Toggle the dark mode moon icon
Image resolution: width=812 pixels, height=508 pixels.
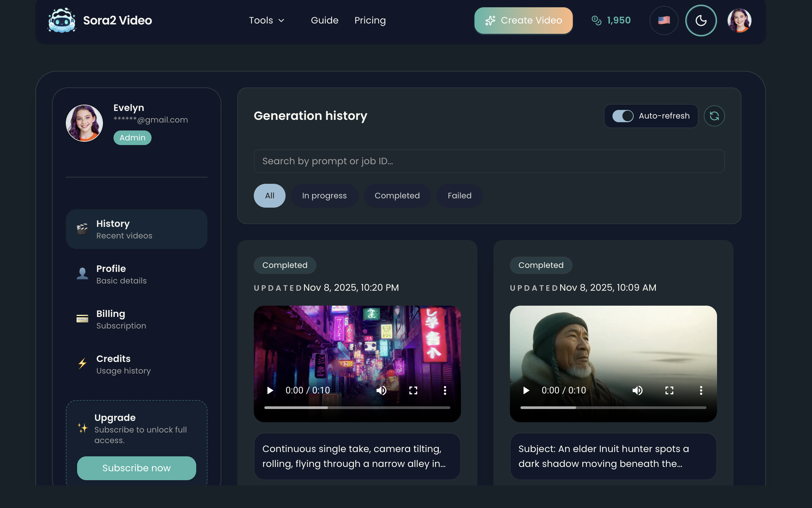700,21
